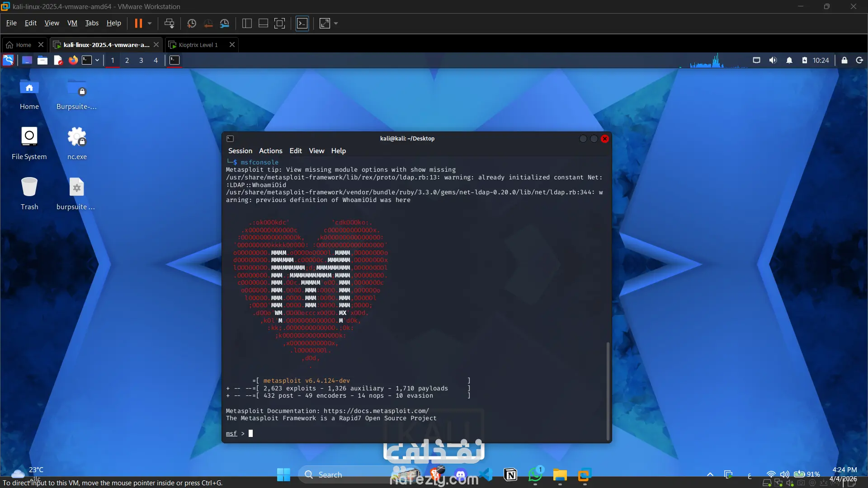Open terminal launcher in Kali panel
The width and height of the screenshot is (868, 488).
87,60
